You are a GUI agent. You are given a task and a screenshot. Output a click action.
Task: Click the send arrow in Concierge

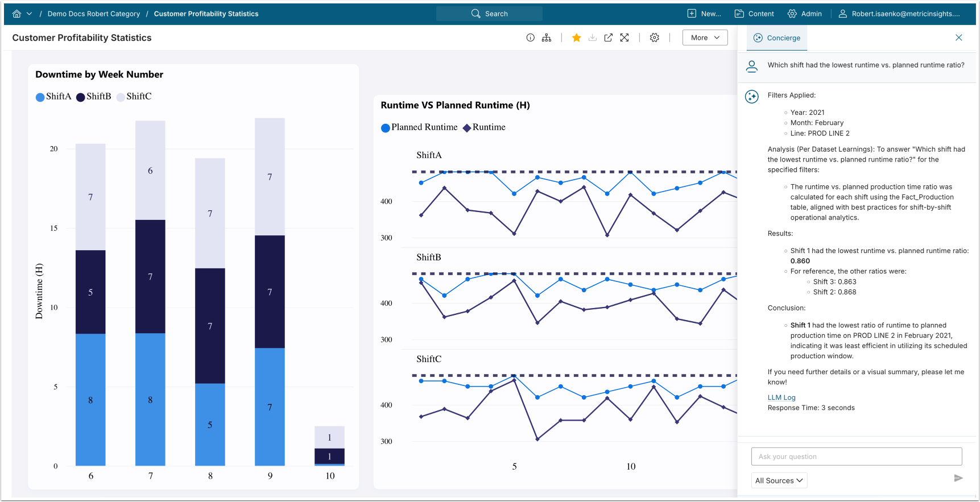point(958,478)
